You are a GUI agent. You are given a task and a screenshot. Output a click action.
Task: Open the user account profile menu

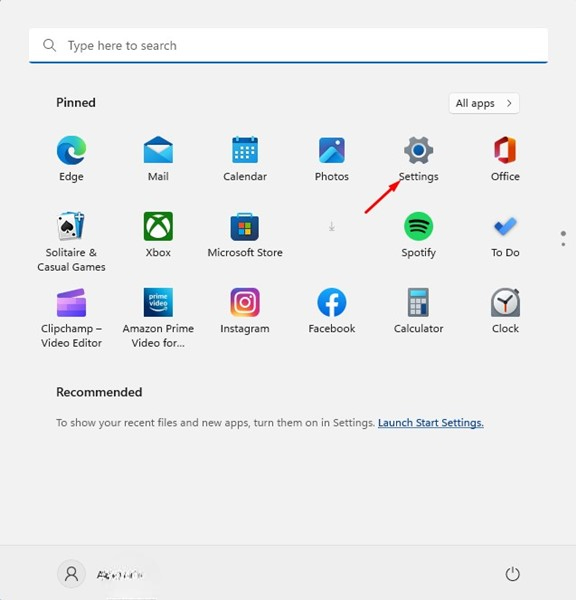click(x=101, y=574)
